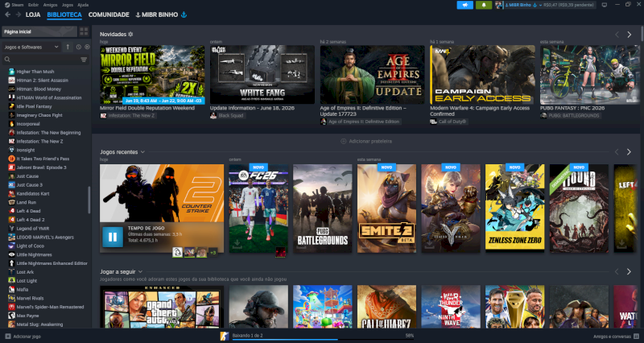Open the green bell notifications button
This screenshot has width=644, height=343.
484,5
